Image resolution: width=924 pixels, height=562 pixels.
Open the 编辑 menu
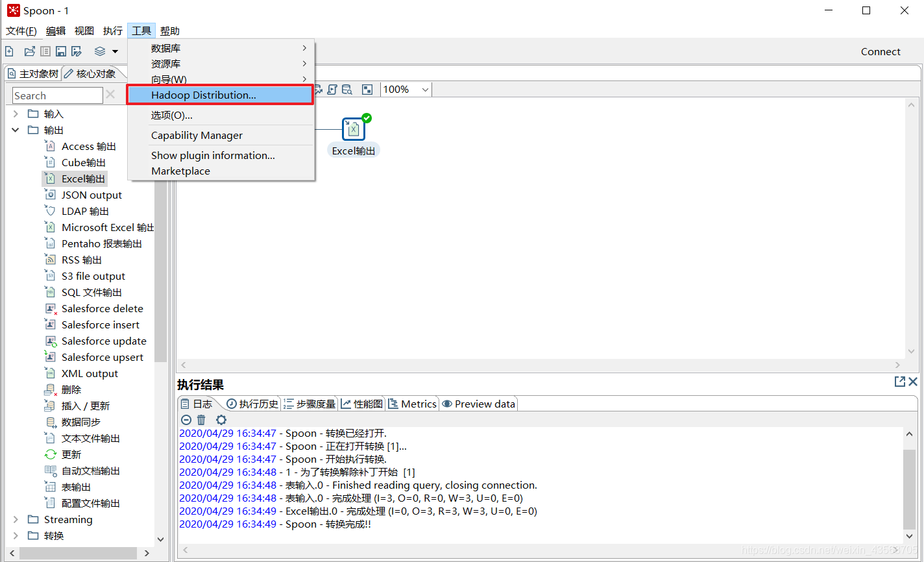(56, 31)
